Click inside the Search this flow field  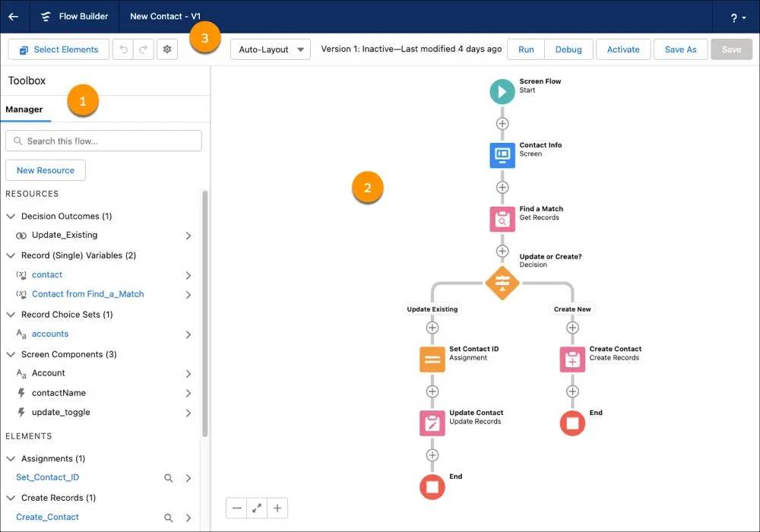103,141
